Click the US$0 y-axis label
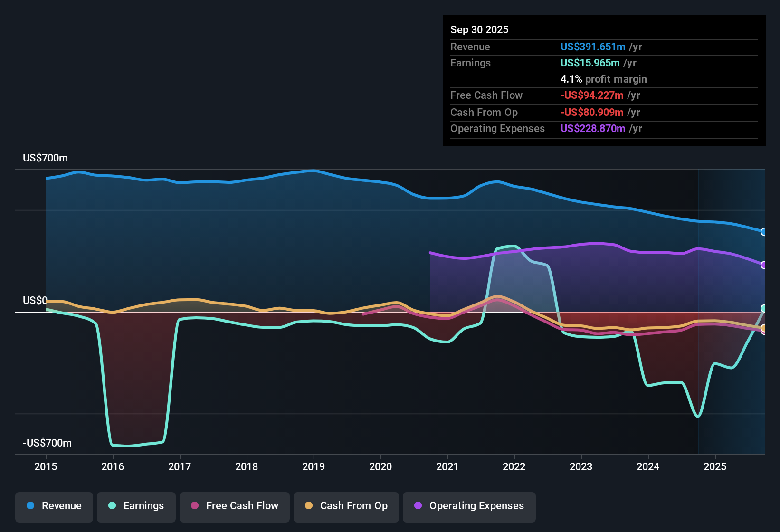The image size is (780, 532). [x=35, y=301]
